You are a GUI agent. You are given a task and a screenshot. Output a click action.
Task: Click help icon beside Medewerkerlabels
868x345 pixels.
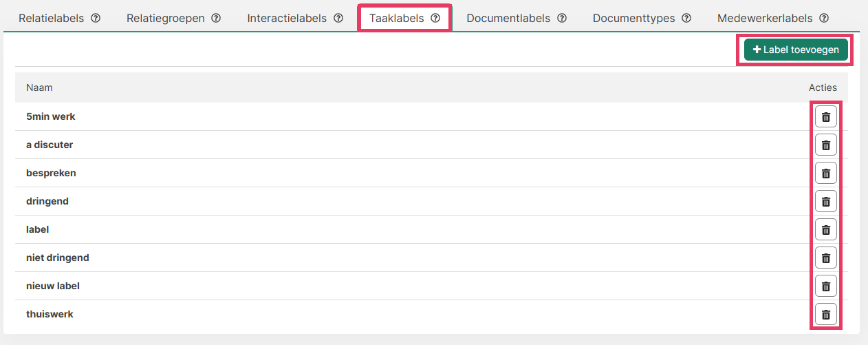[x=824, y=19]
